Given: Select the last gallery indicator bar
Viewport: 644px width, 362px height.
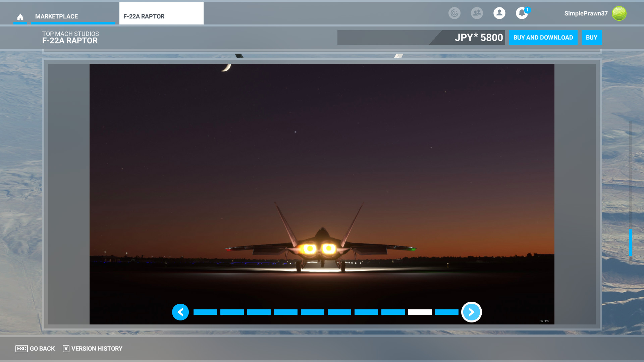Looking at the screenshot, I should coord(446,312).
